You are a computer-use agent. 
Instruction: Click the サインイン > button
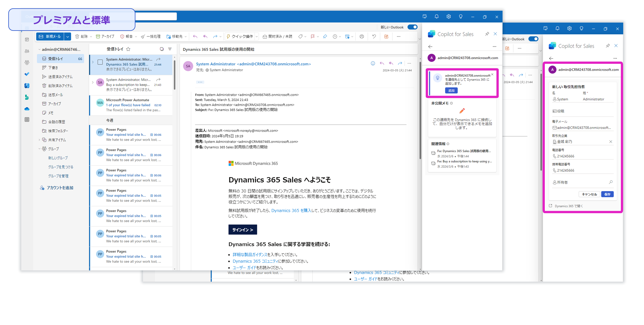(x=243, y=229)
